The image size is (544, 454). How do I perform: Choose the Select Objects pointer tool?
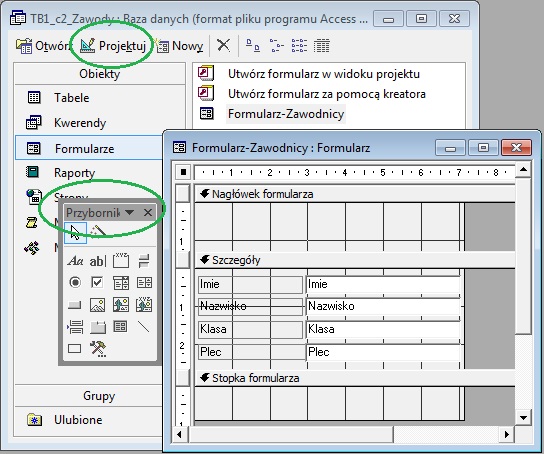pos(75,233)
